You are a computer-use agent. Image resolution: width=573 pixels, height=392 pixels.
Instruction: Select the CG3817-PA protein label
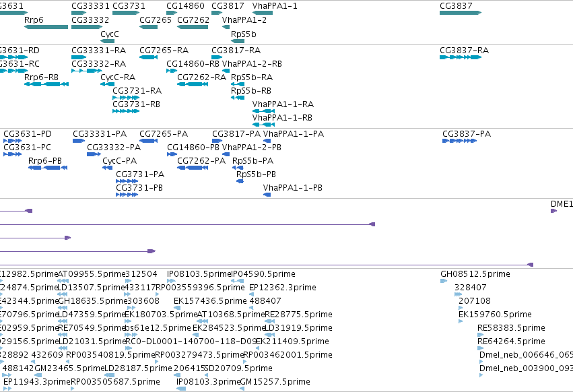[x=236, y=134]
